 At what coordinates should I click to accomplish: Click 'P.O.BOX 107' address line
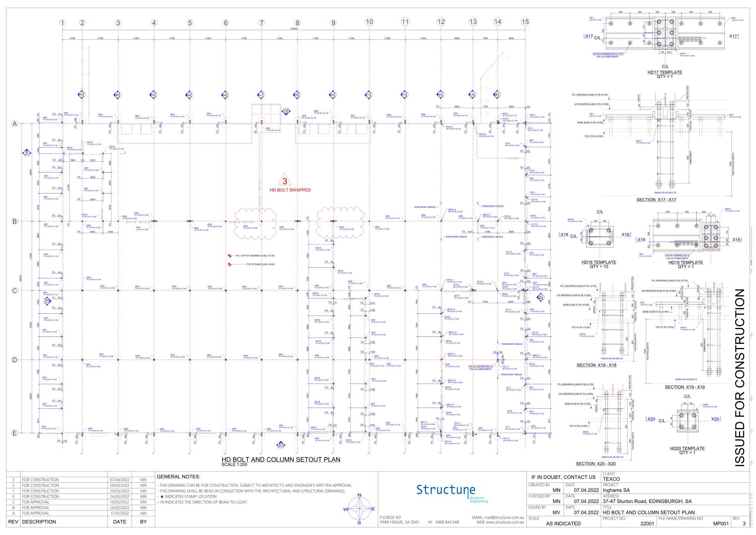[390, 518]
